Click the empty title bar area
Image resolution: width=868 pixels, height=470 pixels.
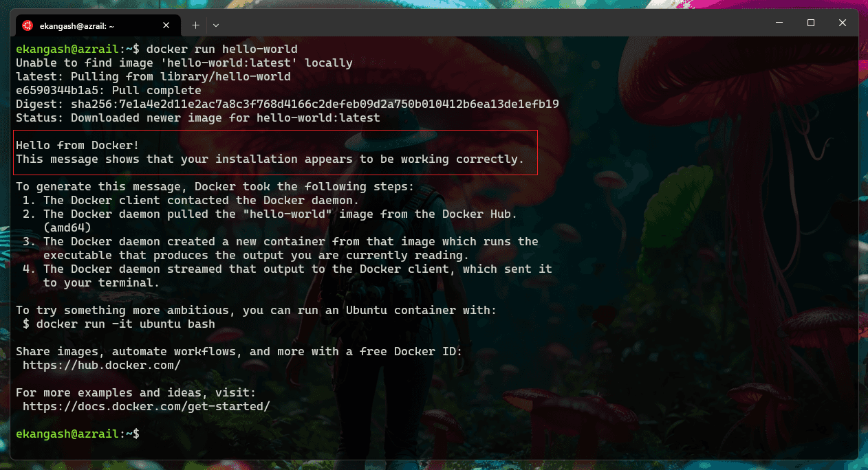click(481, 24)
